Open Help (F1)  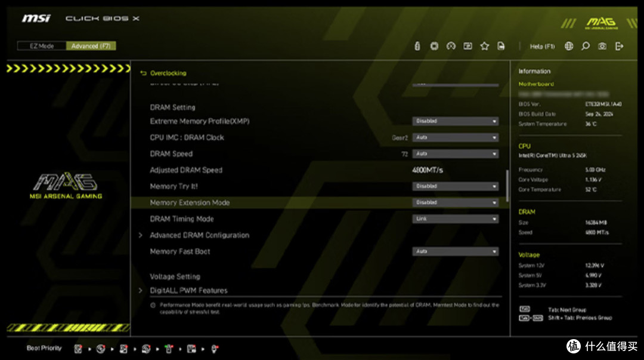point(542,47)
